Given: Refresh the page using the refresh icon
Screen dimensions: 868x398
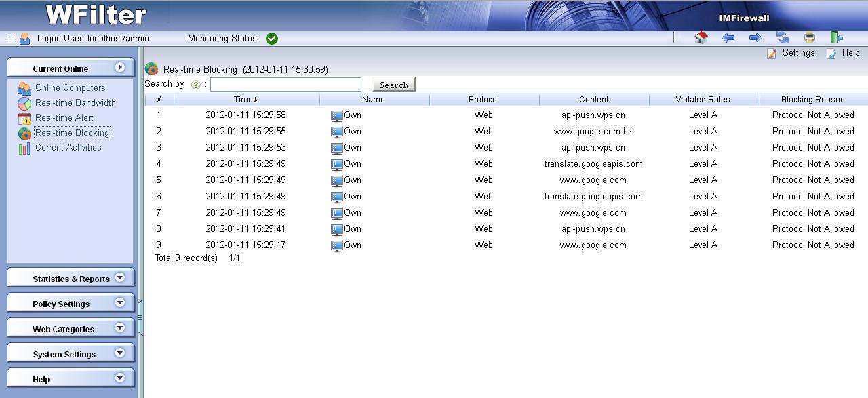Looking at the screenshot, I should (x=783, y=38).
